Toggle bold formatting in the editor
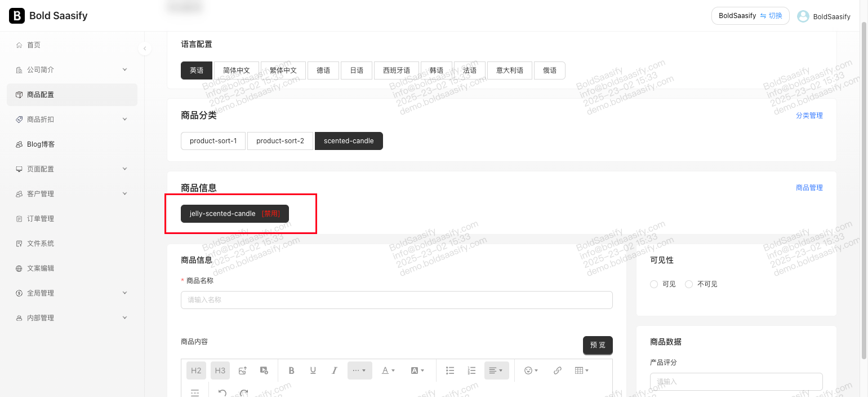 coord(292,370)
